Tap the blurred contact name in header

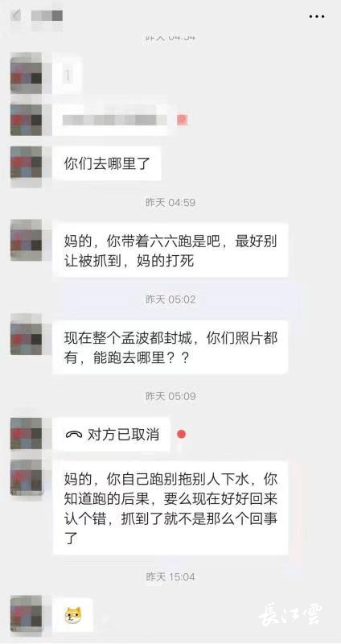tap(47, 15)
